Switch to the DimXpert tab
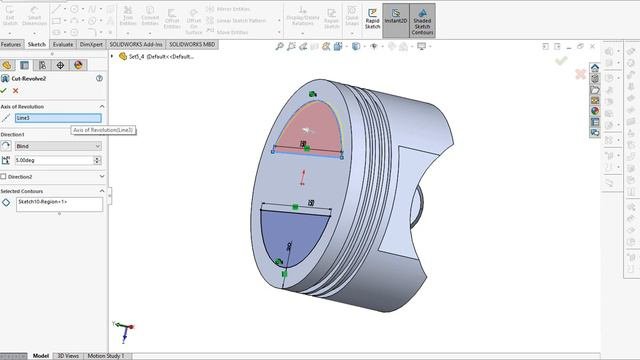Viewport: 640px width, 360px height. click(x=91, y=44)
